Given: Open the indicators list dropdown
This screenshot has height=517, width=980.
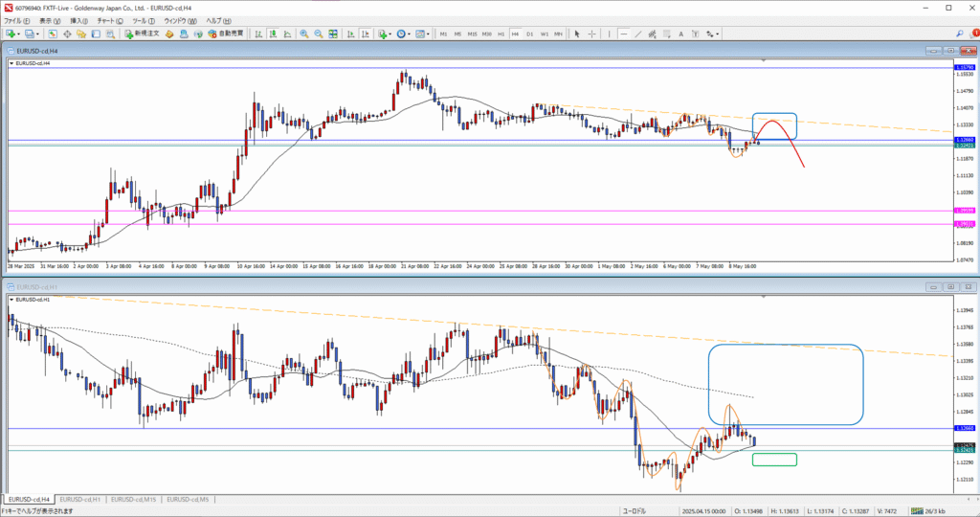Looking at the screenshot, I should 385,34.
